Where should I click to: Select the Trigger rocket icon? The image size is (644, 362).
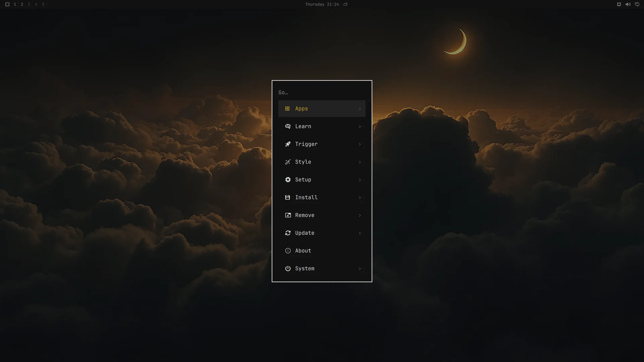pos(288,144)
